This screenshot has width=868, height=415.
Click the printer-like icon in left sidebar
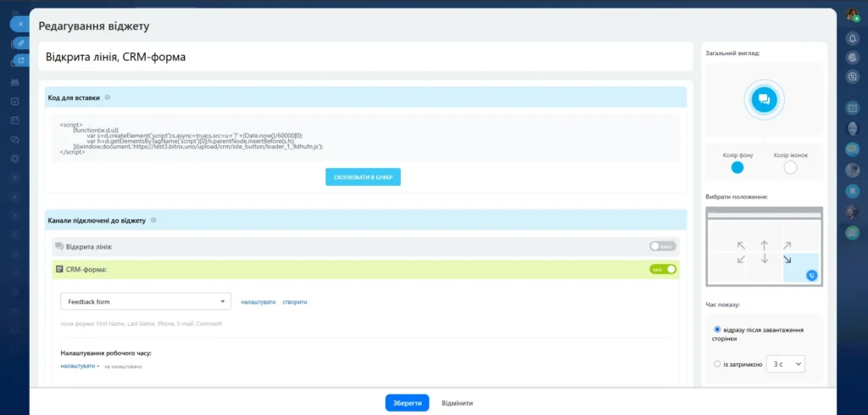click(15, 82)
